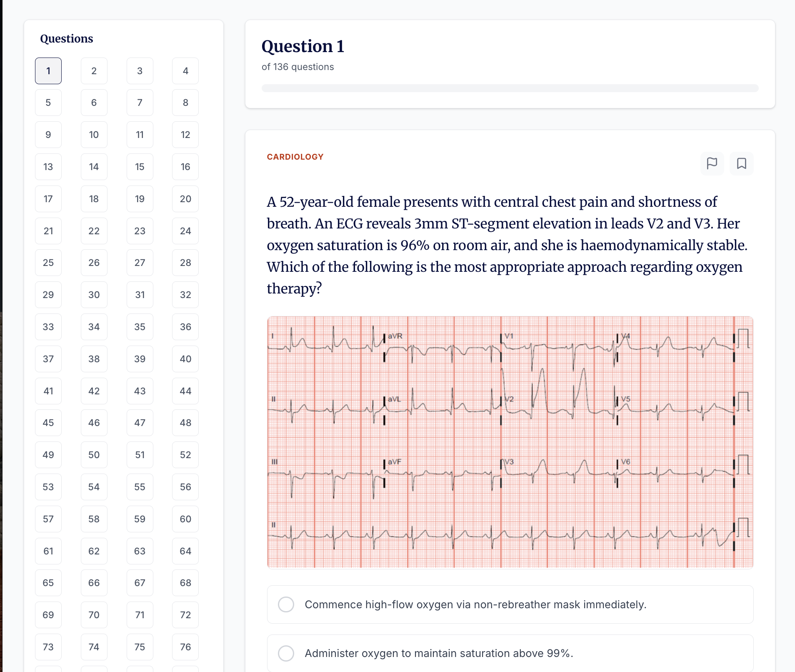Screen dimensions: 795x672
Task: Navigate to question 63
Action: pyautogui.click(x=140, y=551)
